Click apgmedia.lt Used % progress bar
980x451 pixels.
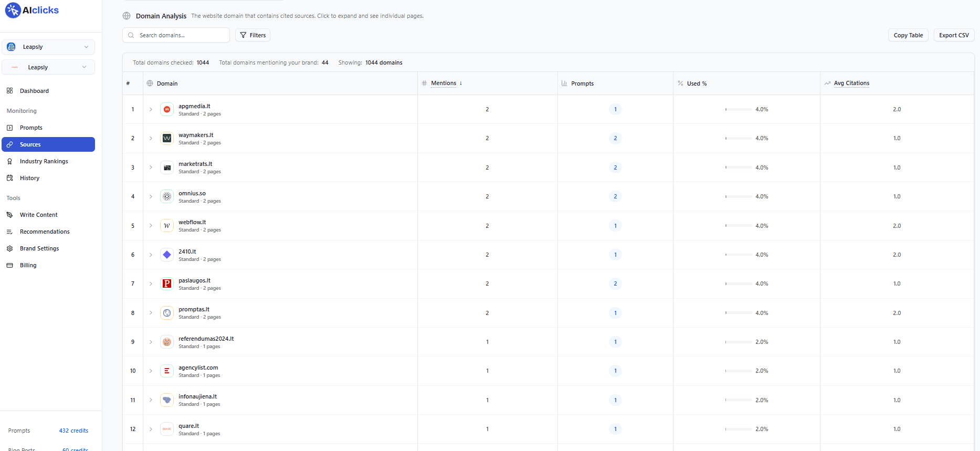739,109
